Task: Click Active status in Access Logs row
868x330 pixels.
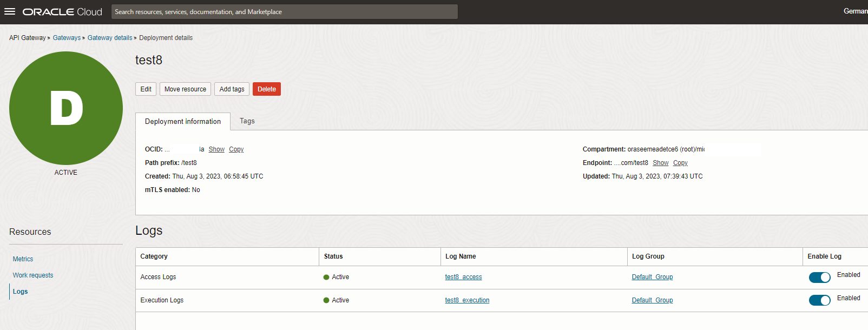Action: point(336,277)
